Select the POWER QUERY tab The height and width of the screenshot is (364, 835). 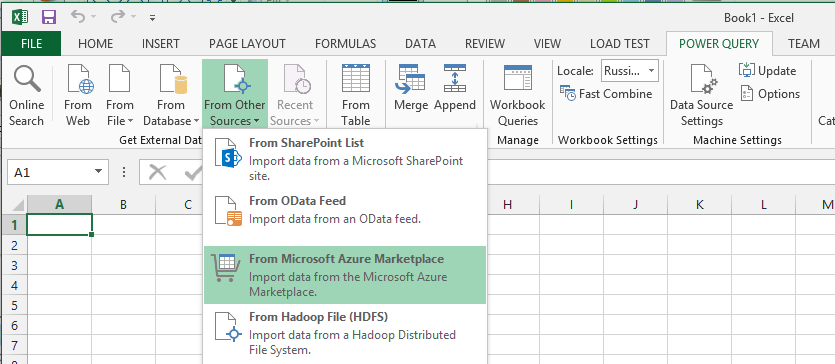point(719,44)
